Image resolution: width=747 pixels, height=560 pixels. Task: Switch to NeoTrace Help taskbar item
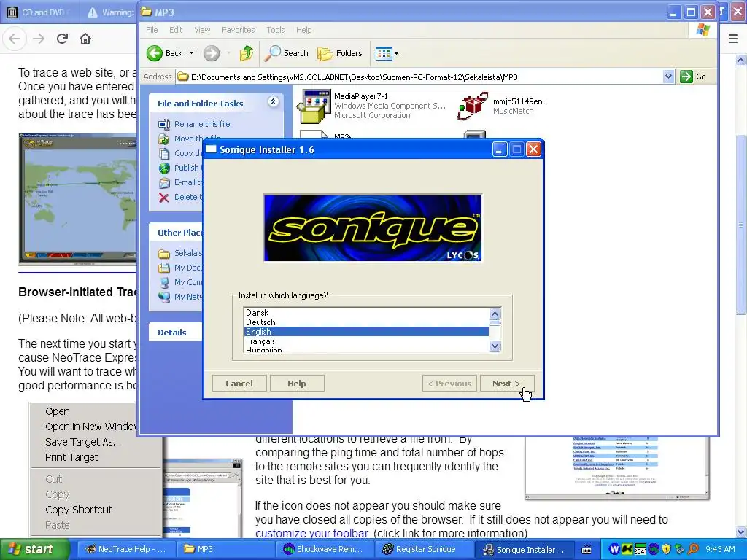pos(125,550)
